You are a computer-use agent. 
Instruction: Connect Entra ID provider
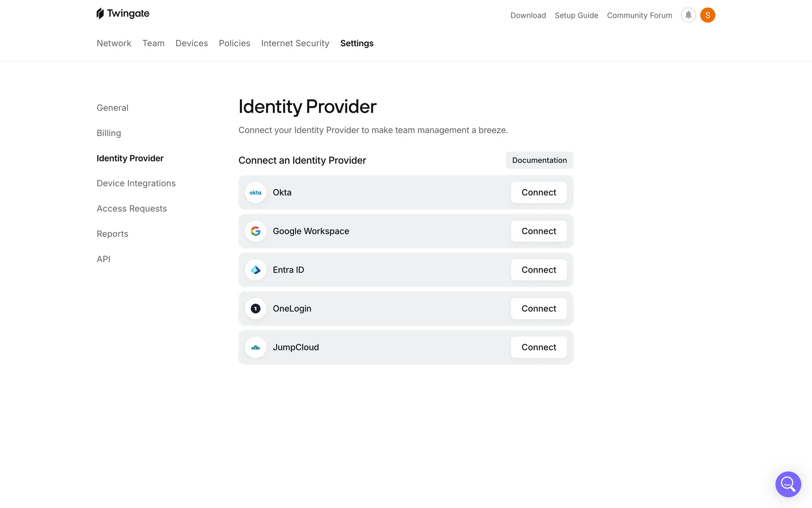point(538,270)
